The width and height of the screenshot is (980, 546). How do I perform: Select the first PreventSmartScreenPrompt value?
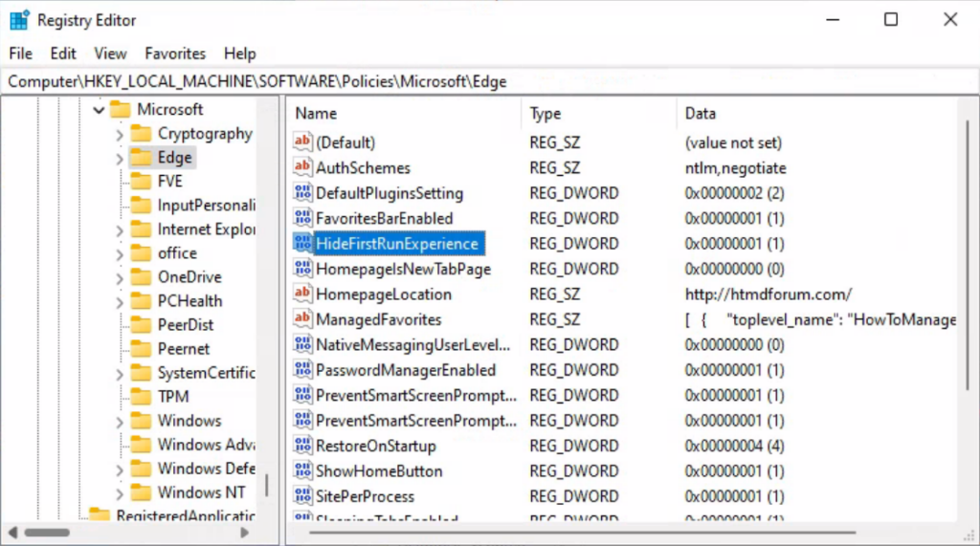pyautogui.click(x=416, y=395)
